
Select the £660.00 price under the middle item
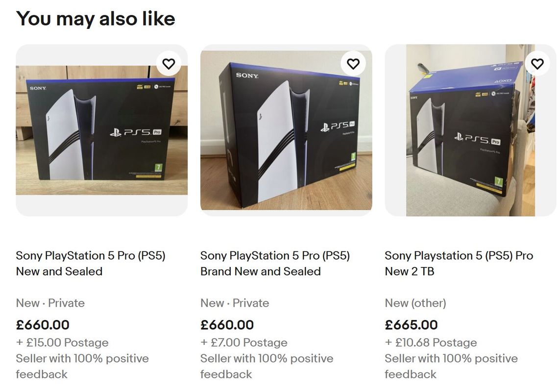227,325
